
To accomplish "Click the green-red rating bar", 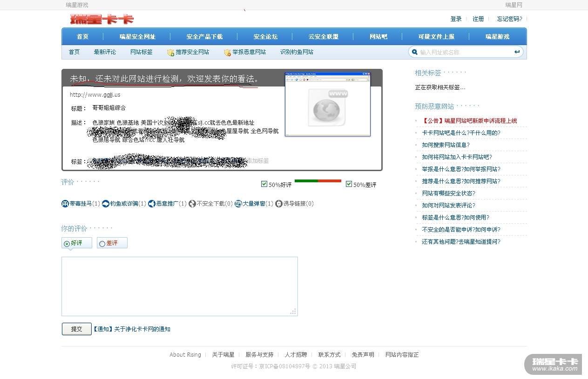I will pos(318,180).
